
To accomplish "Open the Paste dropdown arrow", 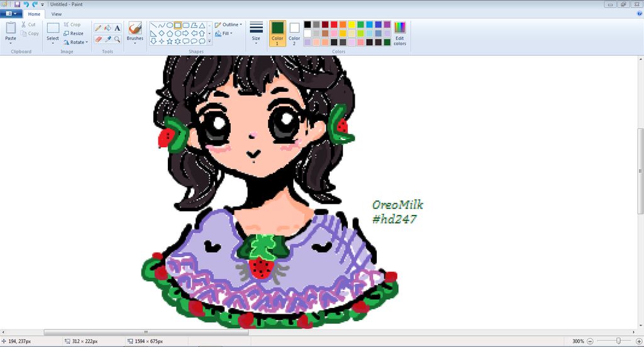I will [x=11, y=43].
